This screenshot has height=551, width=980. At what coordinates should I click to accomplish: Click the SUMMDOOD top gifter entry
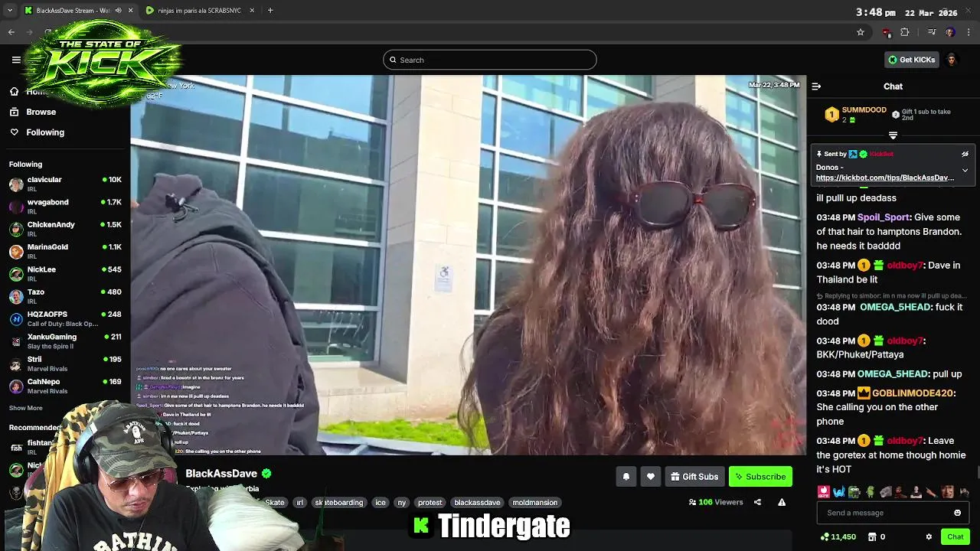tap(855, 115)
